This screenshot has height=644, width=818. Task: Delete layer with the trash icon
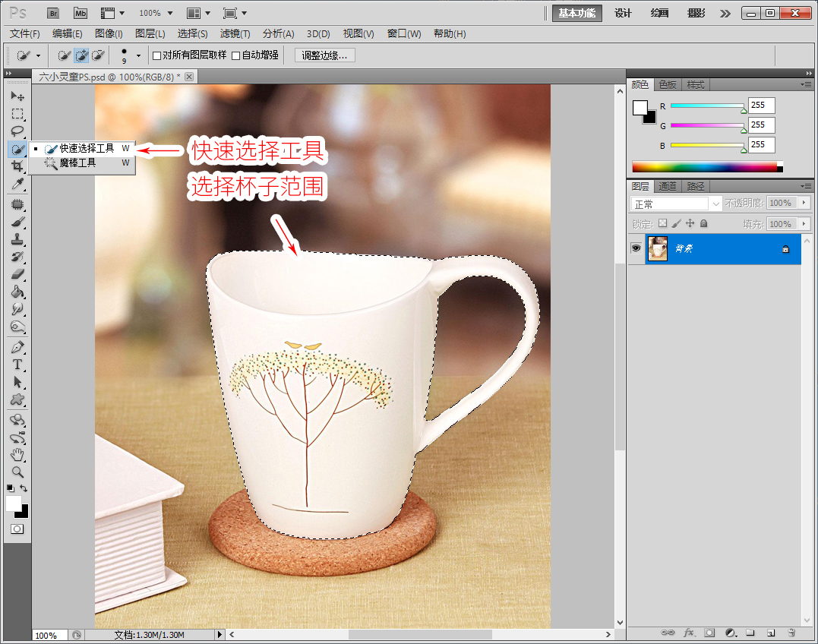pos(791,633)
